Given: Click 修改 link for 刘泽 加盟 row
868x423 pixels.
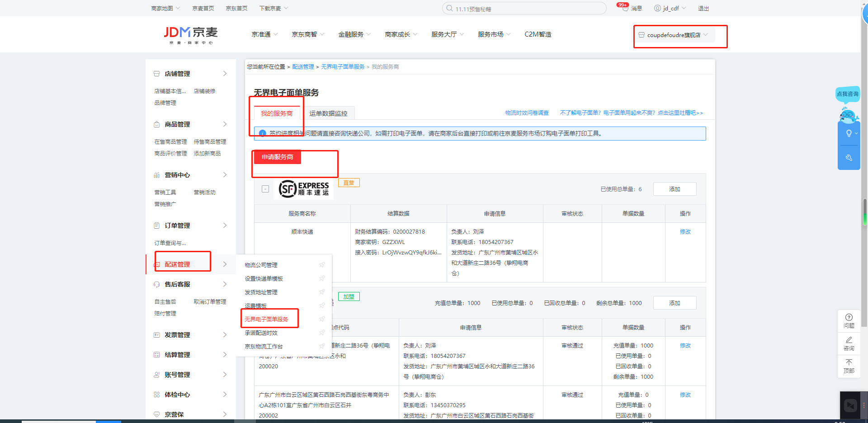Looking at the screenshot, I should [685, 345].
